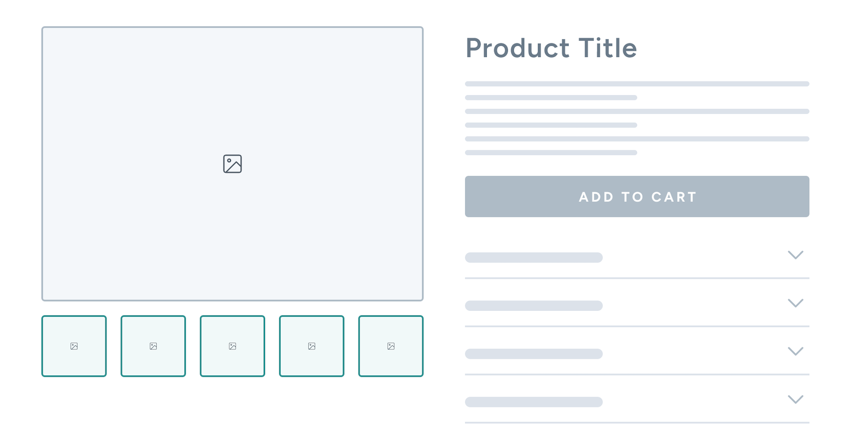Click the Product Title heading
868x439 pixels.
click(x=551, y=48)
